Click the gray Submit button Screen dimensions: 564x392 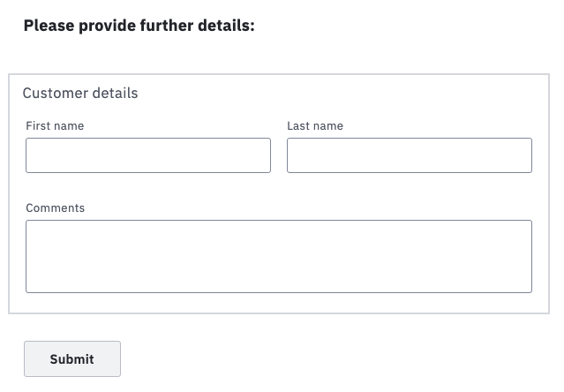tap(72, 359)
